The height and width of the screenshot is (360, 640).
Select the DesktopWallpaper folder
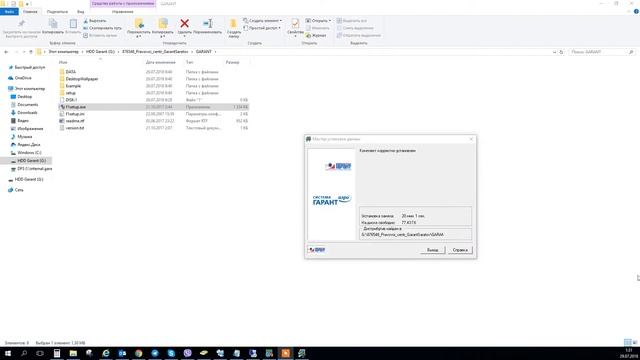(x=82, y=79)
